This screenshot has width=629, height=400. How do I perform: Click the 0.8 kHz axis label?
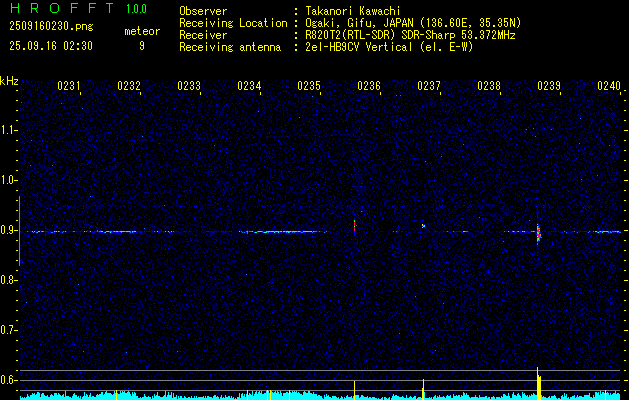[x=9, y=280]
